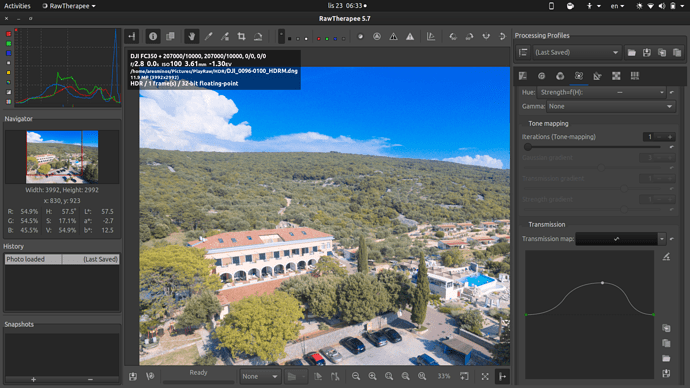Toggle the shadow clipping indicator
Image resolution: width=690 pixels, height=388 pixels.
(x=393, y=37)
